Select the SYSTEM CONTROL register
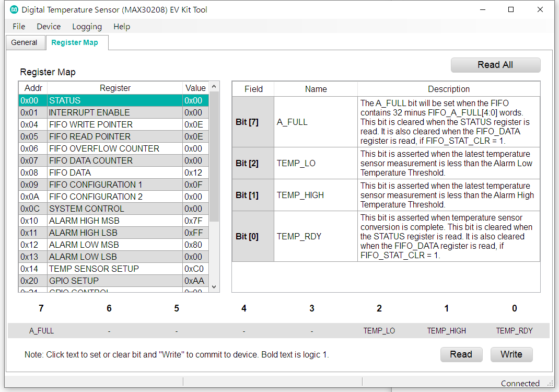 tap(113, 209)
